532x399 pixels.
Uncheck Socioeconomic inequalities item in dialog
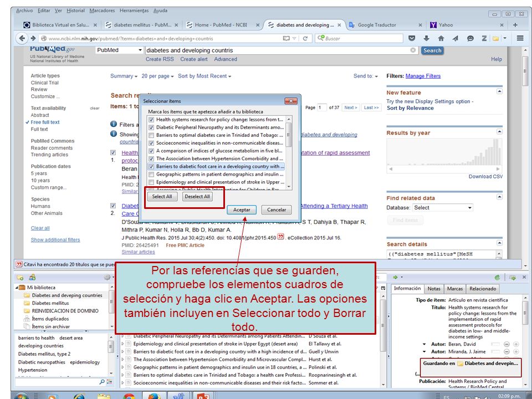tap(151, 143)
